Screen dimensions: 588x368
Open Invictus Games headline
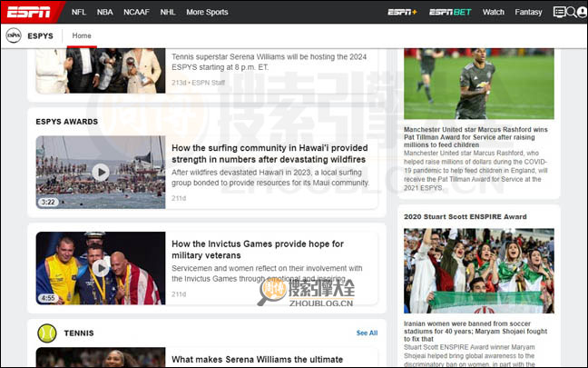258,249
